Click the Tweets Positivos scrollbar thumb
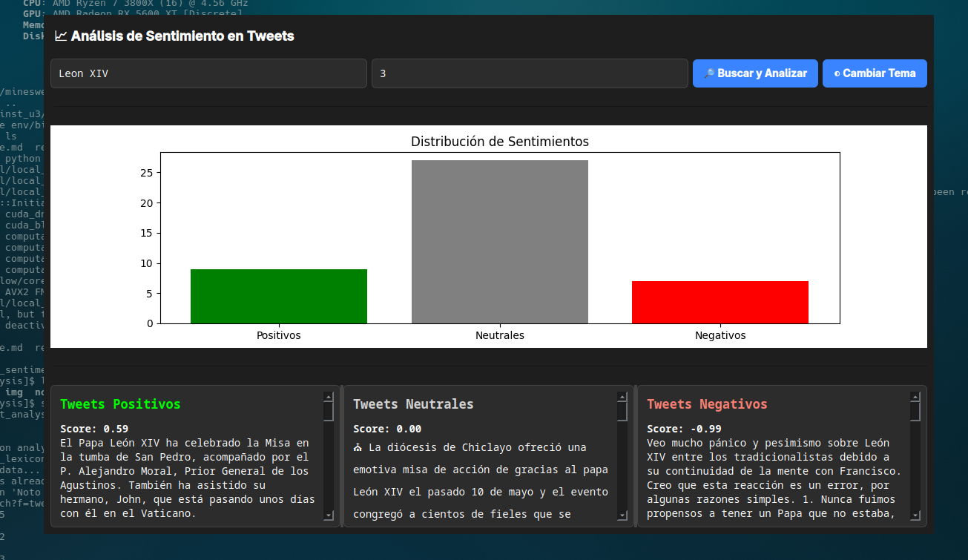968x560 pixels. click(329, 412)
